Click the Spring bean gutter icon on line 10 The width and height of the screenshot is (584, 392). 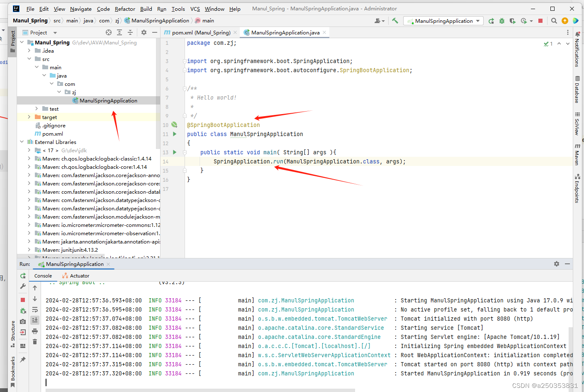click(174, 124)
